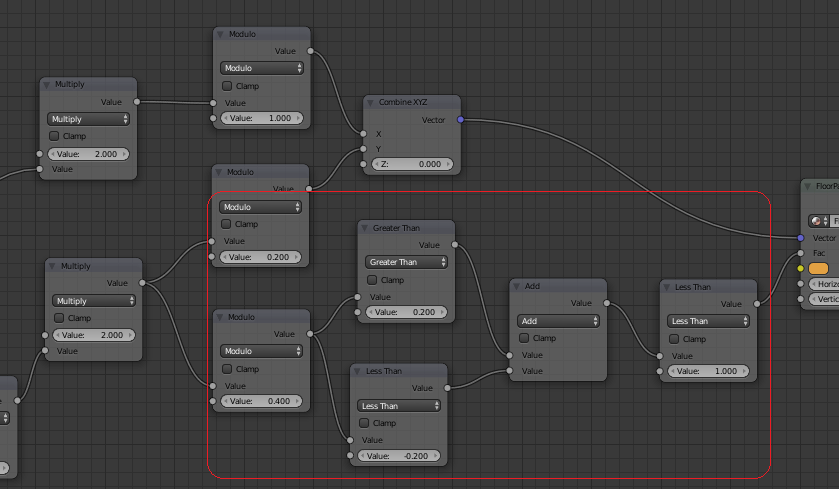Image resolution: width=839 pixels, height=489 pixels.
Task: Click the 0.200 Value field on Modulo node
Action: [x=261, y=257]
